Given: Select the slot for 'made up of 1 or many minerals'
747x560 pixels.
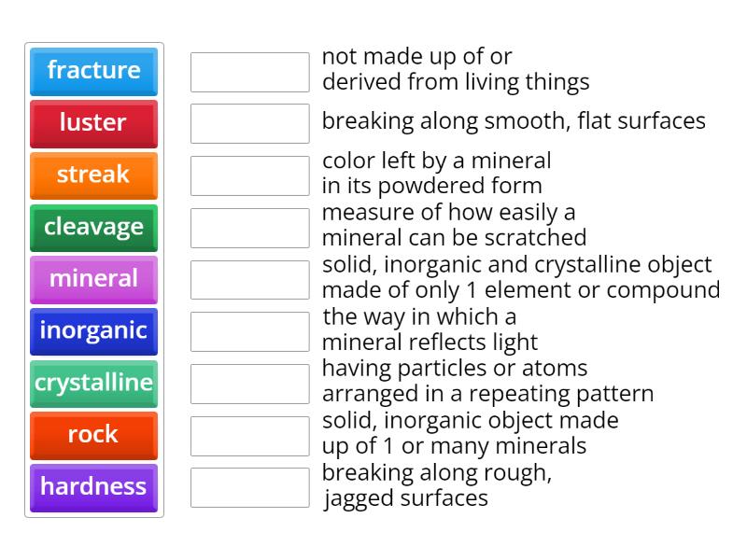Looking at the screenshot, I should pos(248,435).
